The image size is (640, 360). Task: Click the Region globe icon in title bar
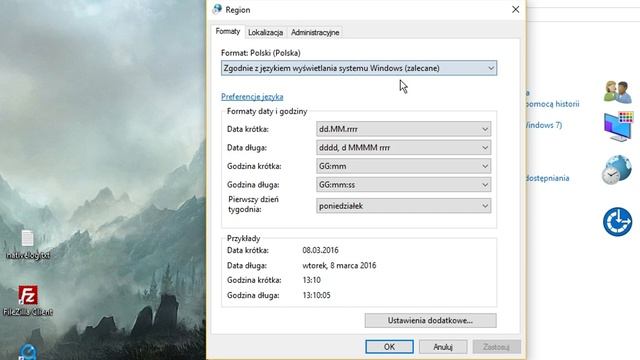tap(217, 9)
